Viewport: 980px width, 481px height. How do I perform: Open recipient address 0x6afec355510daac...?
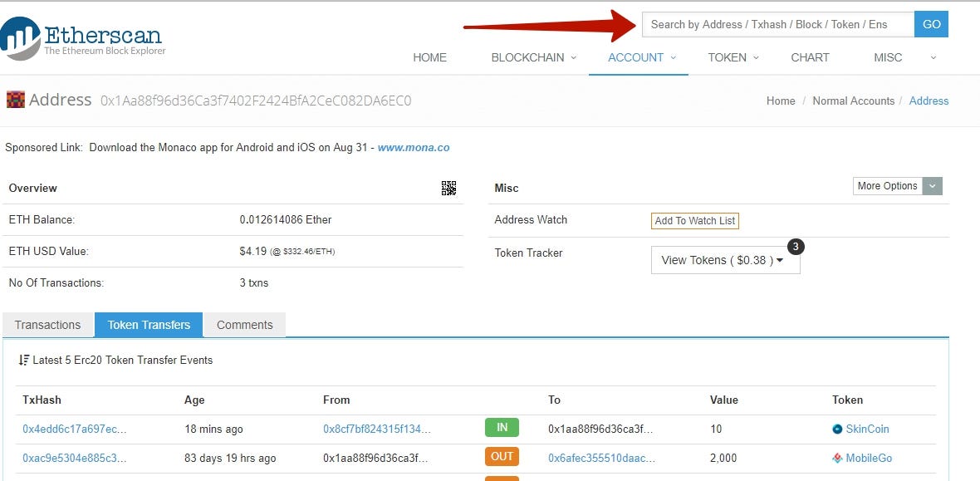(602, 458)
